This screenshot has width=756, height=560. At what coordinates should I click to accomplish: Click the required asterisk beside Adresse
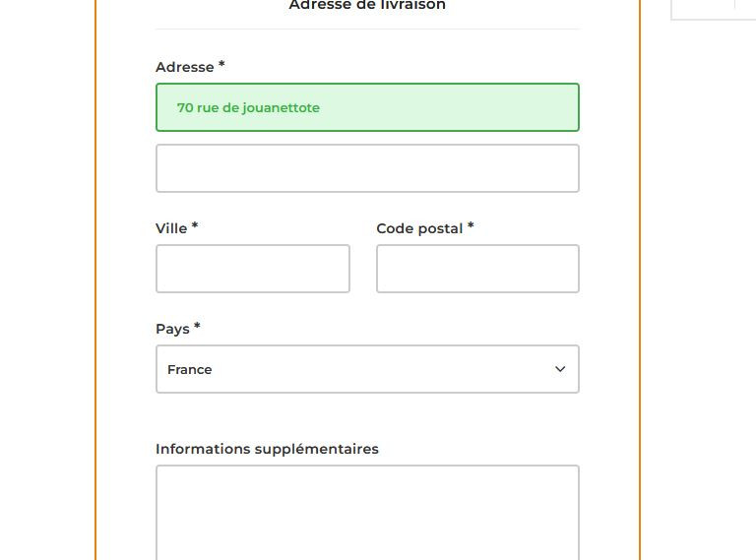click(x=221, y=65)
